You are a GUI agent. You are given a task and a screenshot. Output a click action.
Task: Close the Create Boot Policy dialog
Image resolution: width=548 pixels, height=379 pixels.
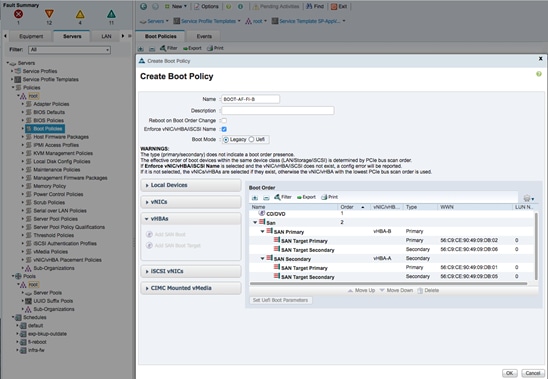[x=540, y=59]
